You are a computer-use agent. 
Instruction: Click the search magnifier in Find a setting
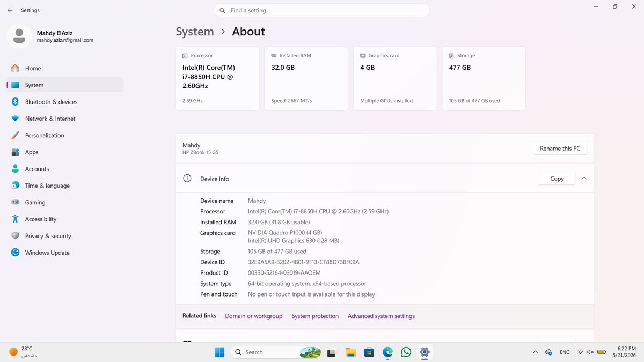click(222, 10)
